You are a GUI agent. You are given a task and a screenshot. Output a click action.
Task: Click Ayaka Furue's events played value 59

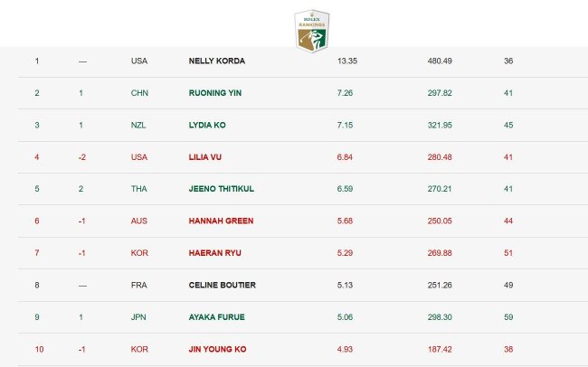click(507, 317)
